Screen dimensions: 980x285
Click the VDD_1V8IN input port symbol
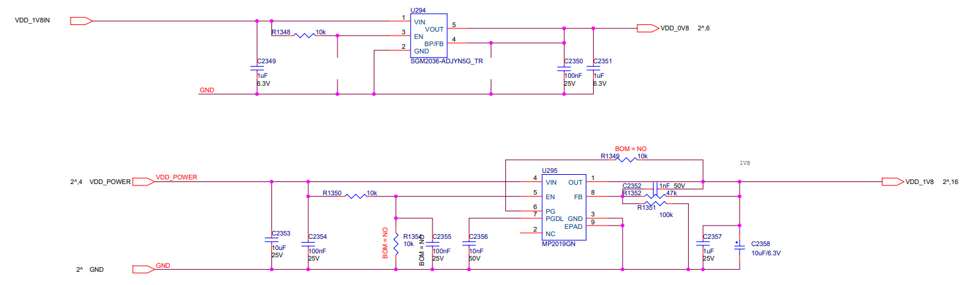pyautogui.click(x=80, y=21)
